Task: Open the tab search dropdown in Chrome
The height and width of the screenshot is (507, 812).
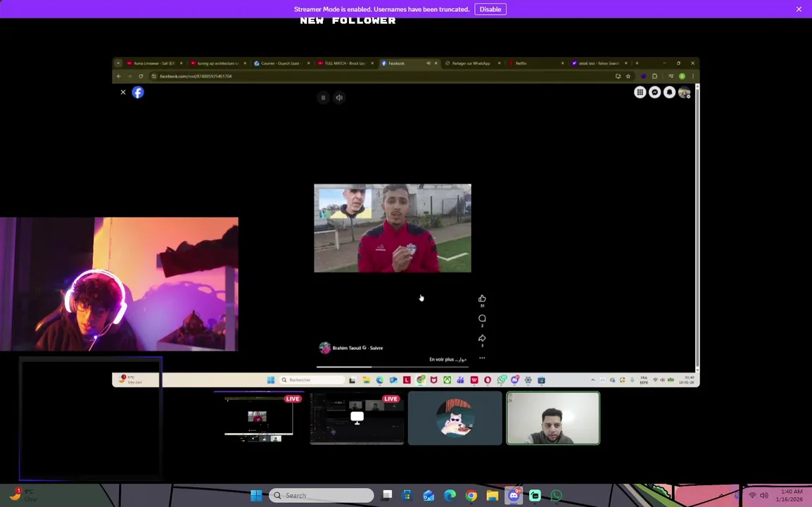Action: click(x=118, y=63)
